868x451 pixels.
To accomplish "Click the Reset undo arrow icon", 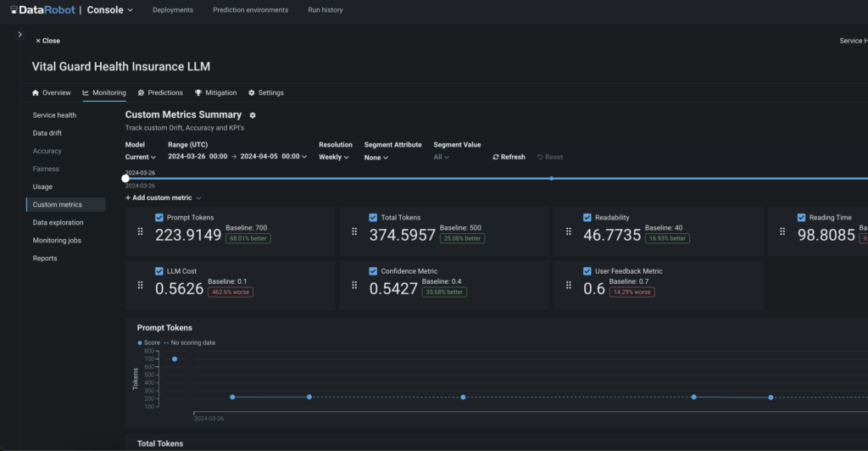I will pyautogui.click(x=540, y=157).
